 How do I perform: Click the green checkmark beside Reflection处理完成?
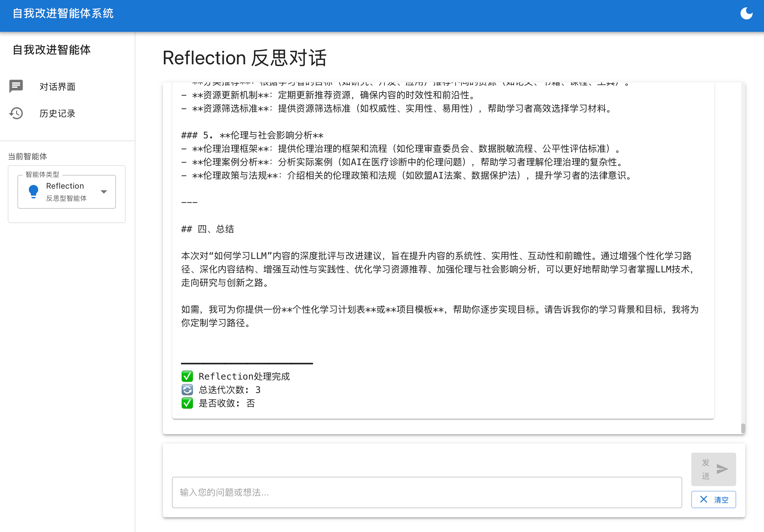click(x=187, y=376)
